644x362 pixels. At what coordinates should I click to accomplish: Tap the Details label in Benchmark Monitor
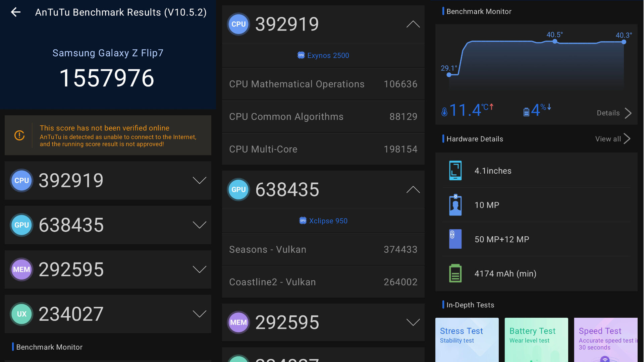click(608, 113)
